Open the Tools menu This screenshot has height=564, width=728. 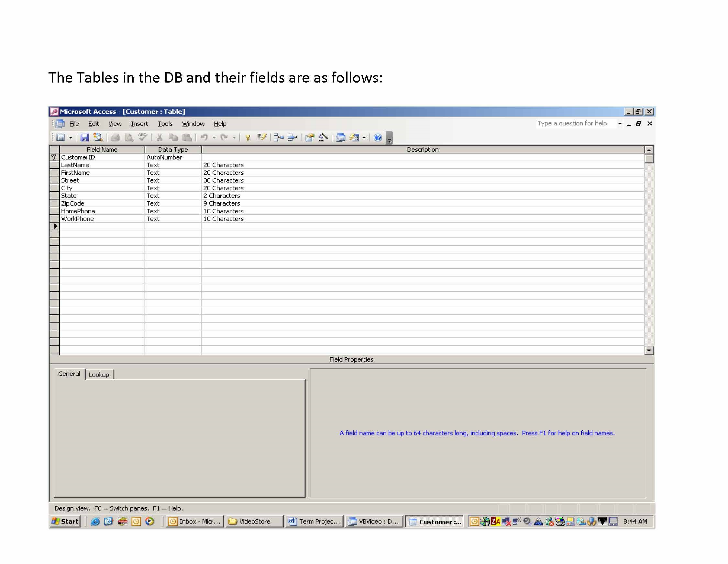coord(165,124)
